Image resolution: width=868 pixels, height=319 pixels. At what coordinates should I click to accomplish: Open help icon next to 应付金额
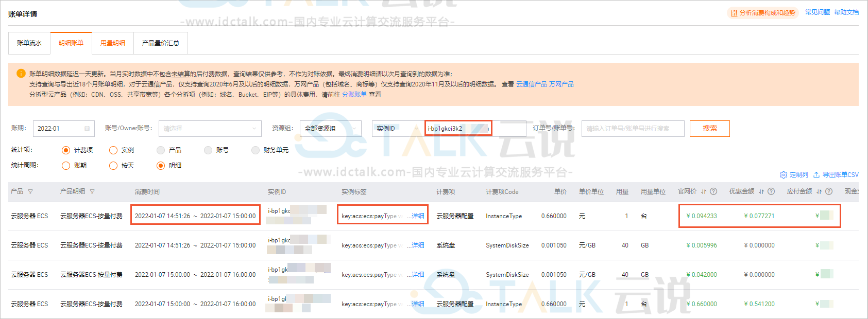[829, 191]
